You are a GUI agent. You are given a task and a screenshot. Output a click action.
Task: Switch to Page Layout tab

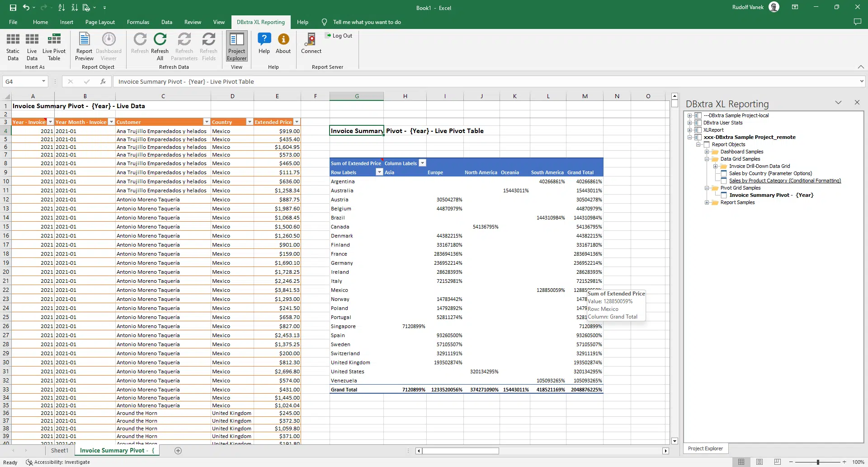[x=100, y=22]
